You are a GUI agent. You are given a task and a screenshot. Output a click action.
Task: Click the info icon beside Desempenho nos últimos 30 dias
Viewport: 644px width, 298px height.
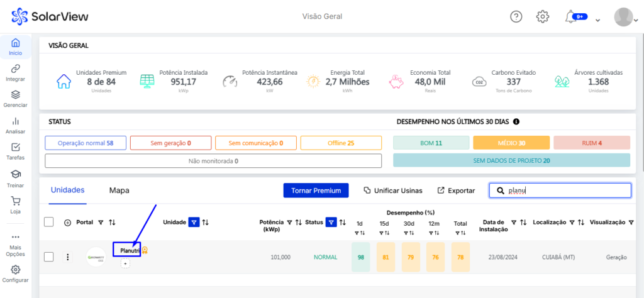pos(516,121)
